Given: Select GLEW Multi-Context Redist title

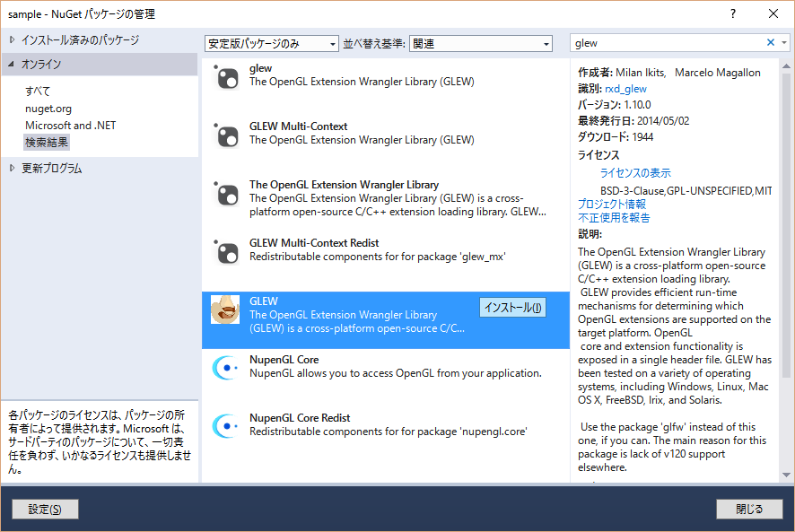Looking at the screenshot, I should (314, 243).
